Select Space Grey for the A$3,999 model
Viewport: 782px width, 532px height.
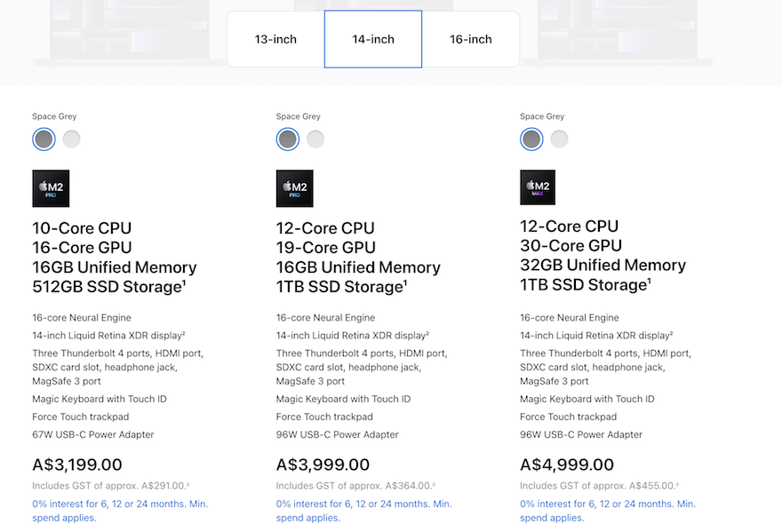pos(286,139)
